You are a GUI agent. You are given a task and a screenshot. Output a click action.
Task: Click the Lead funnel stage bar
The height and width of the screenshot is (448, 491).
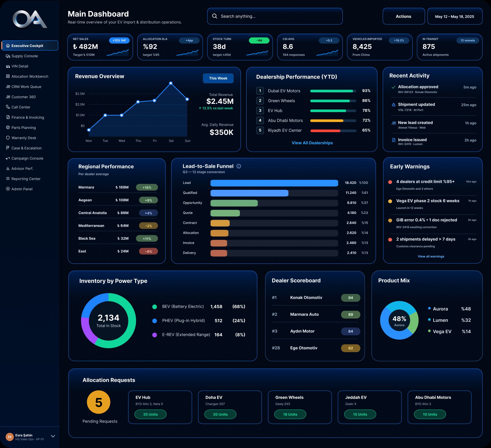click(274, 183)
